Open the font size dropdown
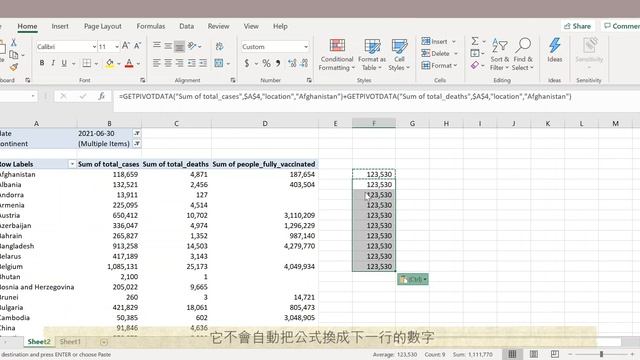Screen dimensions: 640x360 [117, 47]
